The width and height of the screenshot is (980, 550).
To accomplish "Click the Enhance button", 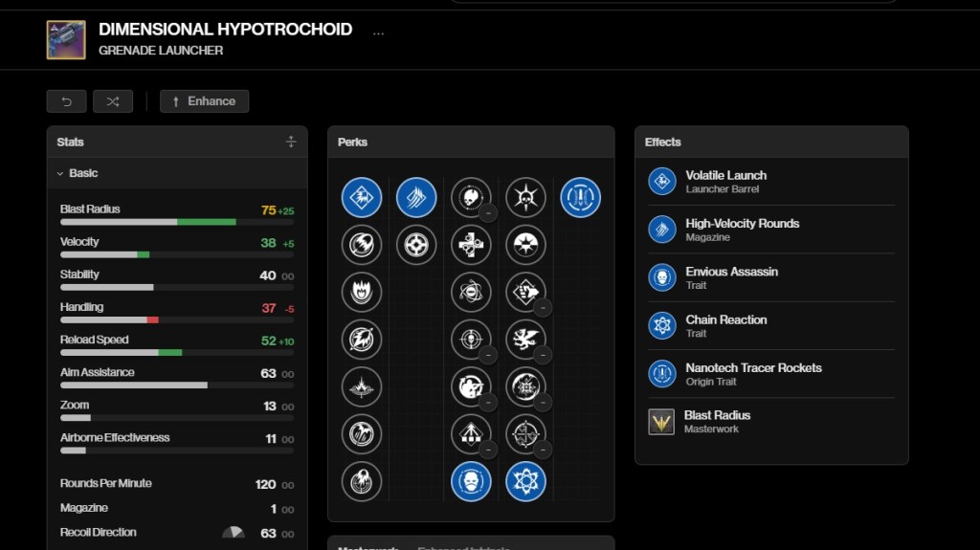I will click(x=205, y=101).
